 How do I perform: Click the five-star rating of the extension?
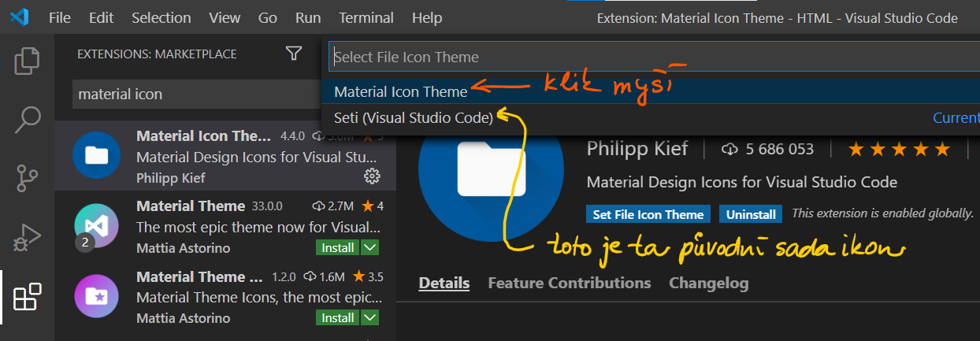coord(899,149)
